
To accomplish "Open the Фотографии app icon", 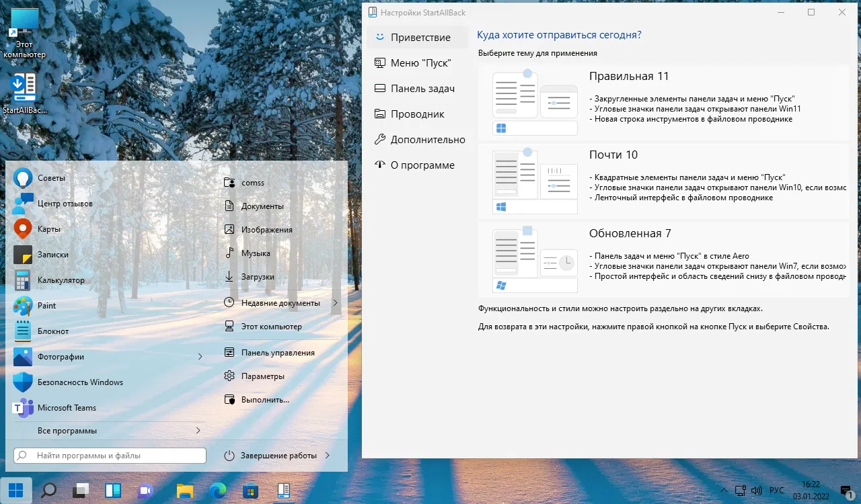I will [x=24, y=357].
